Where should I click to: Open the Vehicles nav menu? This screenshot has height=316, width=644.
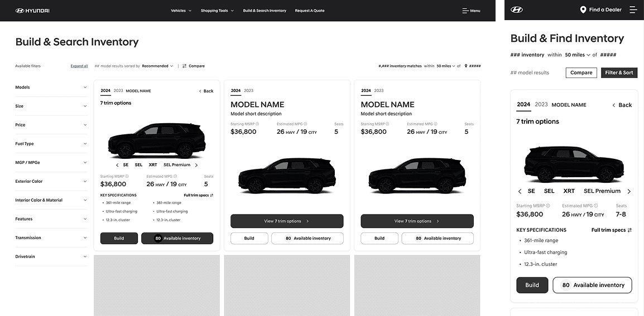point(181,11)
